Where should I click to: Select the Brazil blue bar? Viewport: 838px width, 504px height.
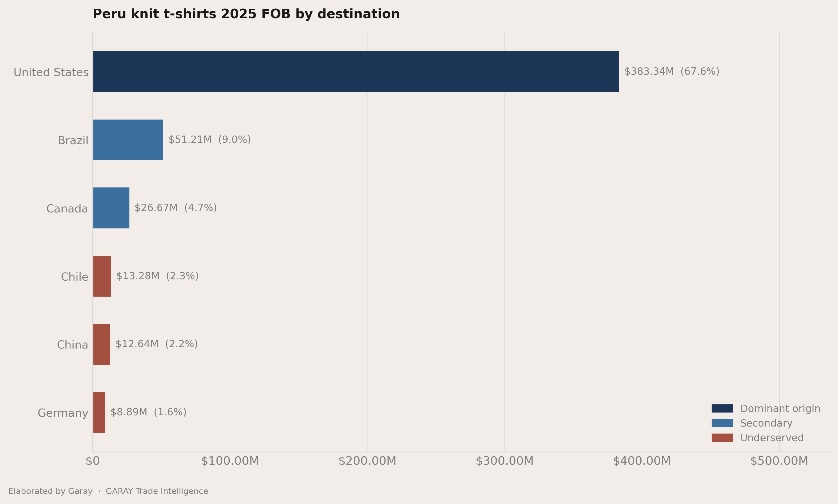pos(128,140)
